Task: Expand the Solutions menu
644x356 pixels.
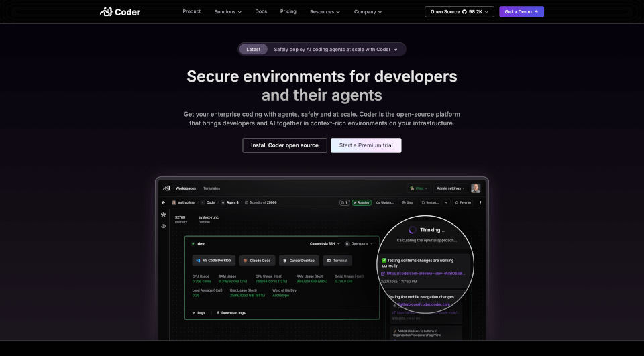Action: coord(228,12)
